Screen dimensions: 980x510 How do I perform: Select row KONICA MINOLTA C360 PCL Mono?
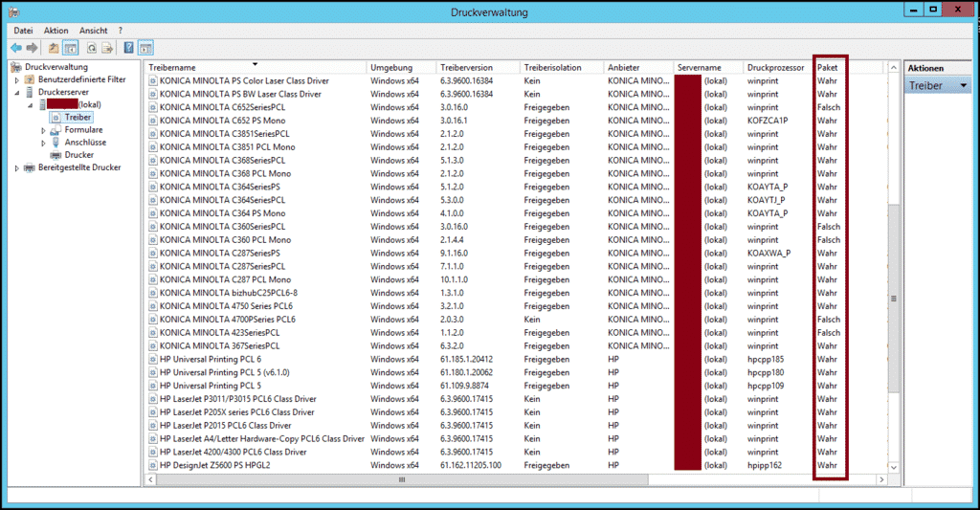tap(516, 240)
